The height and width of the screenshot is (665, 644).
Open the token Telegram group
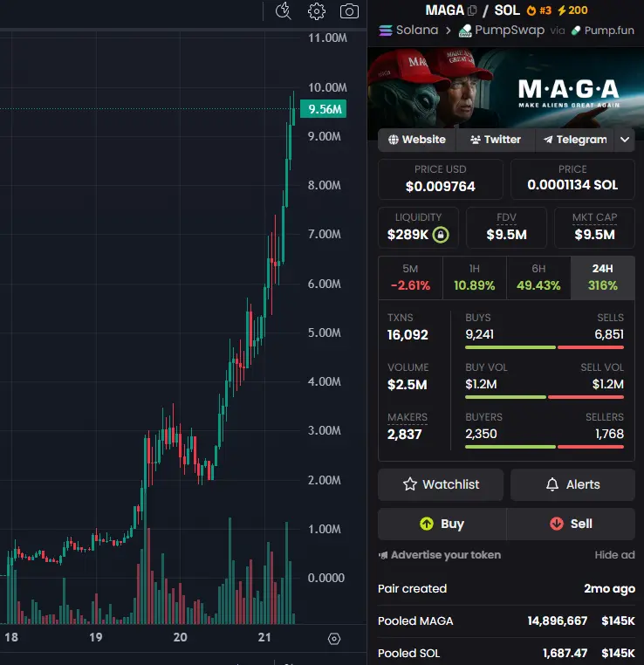pyautogui.click(x=574, y=140)
